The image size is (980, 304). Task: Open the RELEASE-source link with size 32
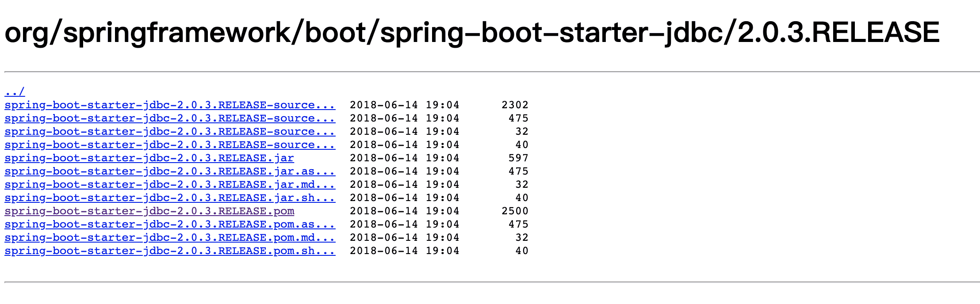coord(169,132)
